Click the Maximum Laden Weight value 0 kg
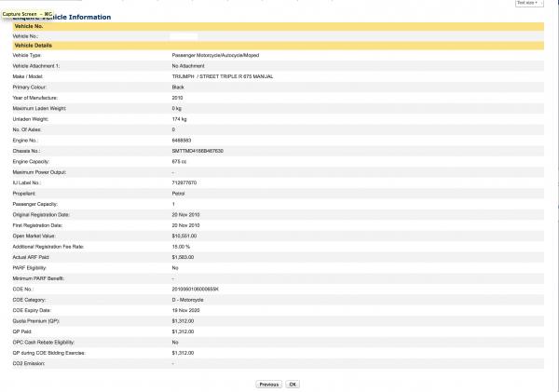559x392 pixels. [176, 108]
